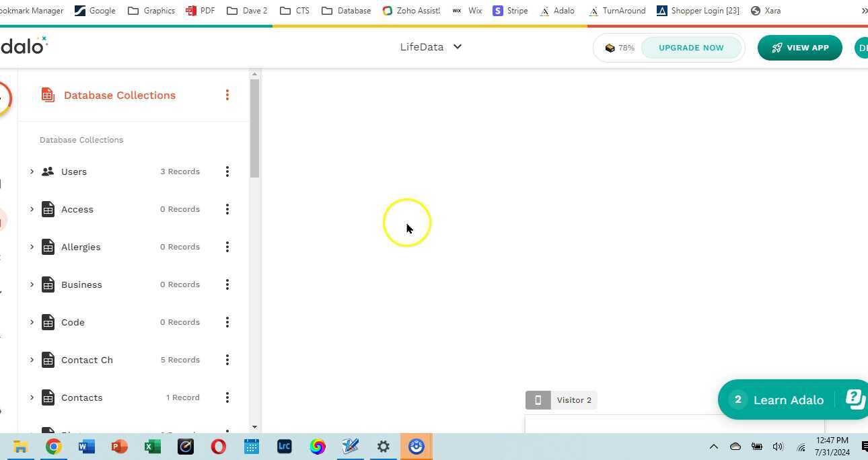Open Lightroom Classic from the taskbar
Image resolution: width=868 pixels, height=460 pixels.
pos(285,447)
